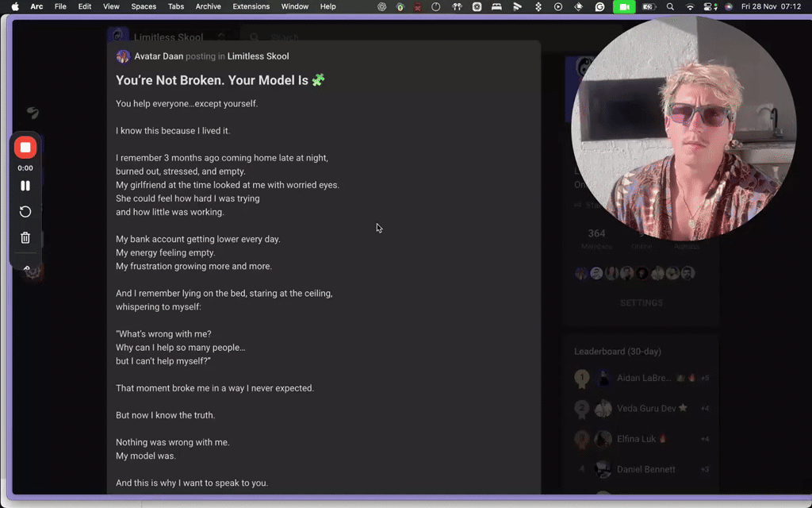
Task: Click Avatar Daan's profile picture in the post
Action: coord(123,56)
